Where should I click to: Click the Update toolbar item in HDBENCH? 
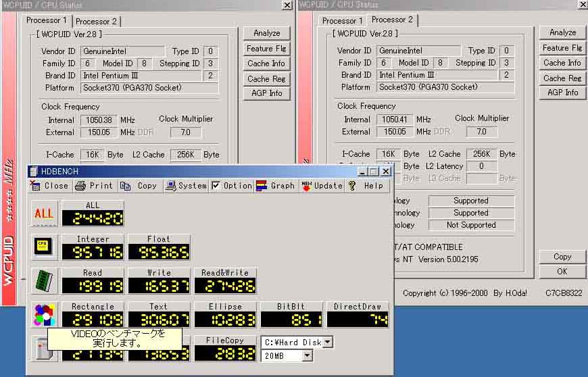click(322, 186)
